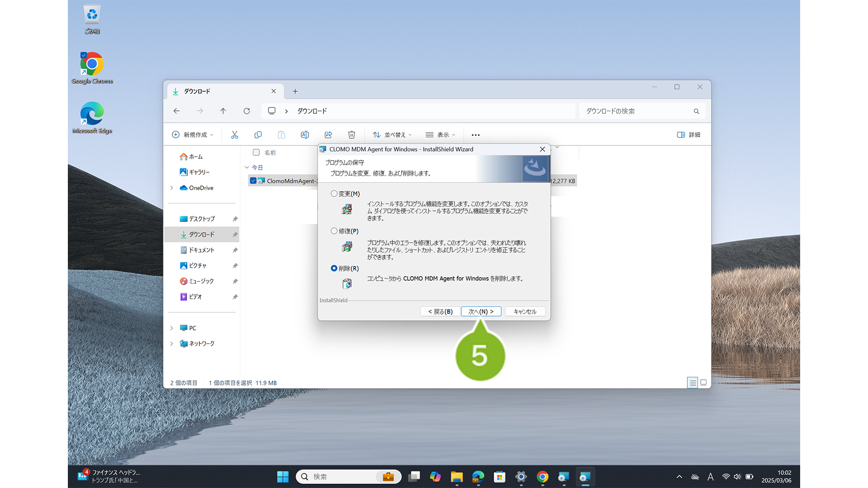The image size is (868, 488).
Task: Open File Explorer from taskbar
Action: click(x=457, y=477)
